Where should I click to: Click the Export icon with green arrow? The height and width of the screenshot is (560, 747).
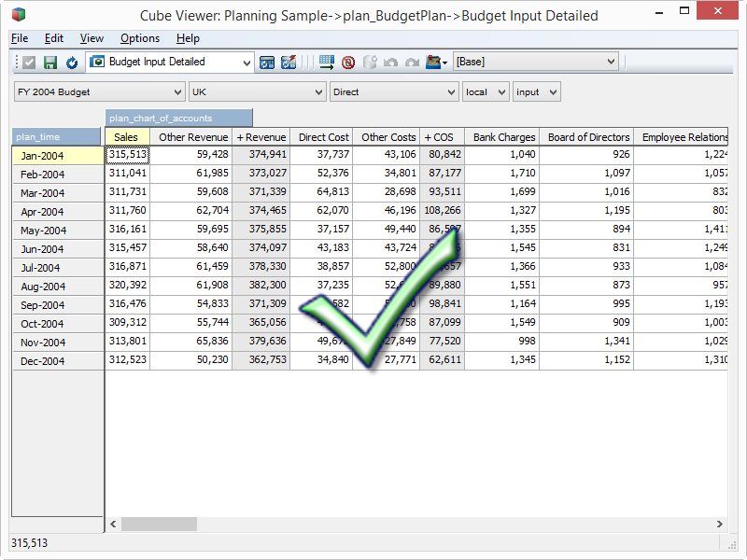tap(327, 63)
